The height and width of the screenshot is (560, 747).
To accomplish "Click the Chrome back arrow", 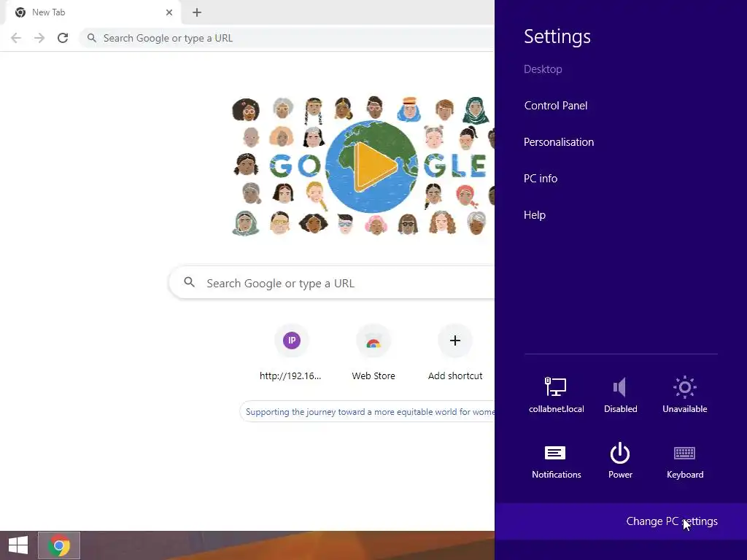I will [16, 38].
